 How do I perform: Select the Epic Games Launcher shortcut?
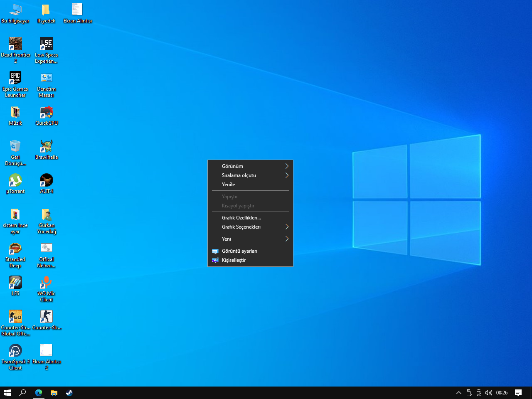15,79
